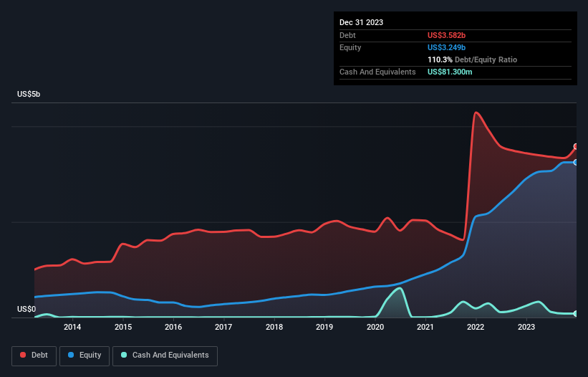Toggle Cash And Equivalents legend button
The height and width of the screenshot is (377, 588).
click(x=165, y=355)
